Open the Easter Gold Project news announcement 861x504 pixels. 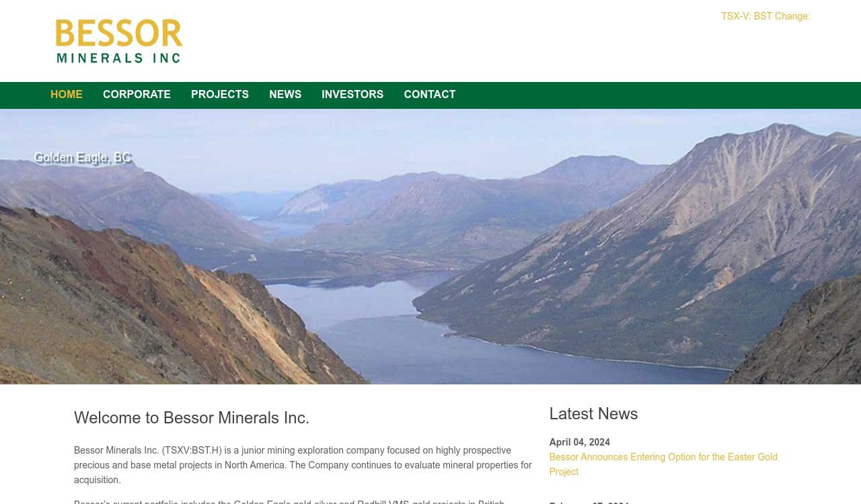663,464
